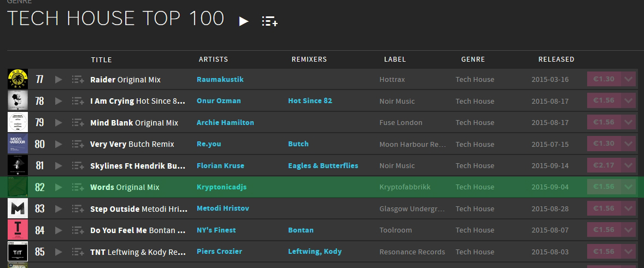The image size is (644, 268).
Task: Open price dropdown arrow for Skylines
Action: click(629, 166)
